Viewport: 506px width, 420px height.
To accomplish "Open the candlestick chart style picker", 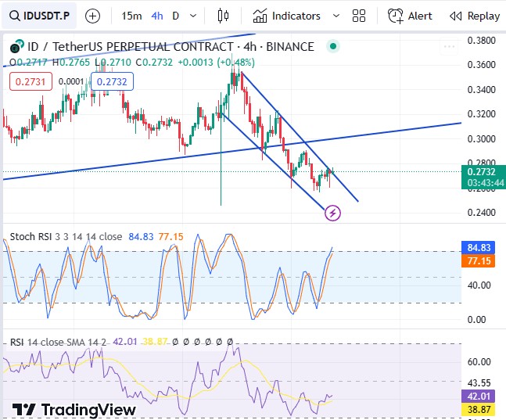I will point(224,16).
